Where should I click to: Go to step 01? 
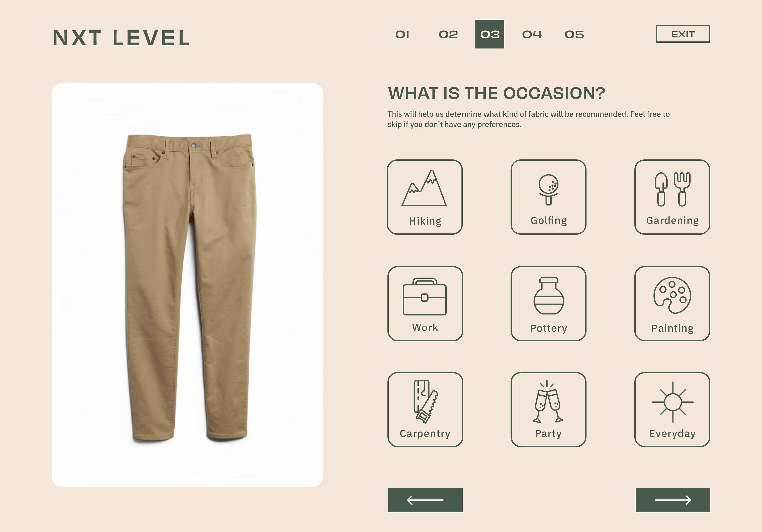coord(402,35)
